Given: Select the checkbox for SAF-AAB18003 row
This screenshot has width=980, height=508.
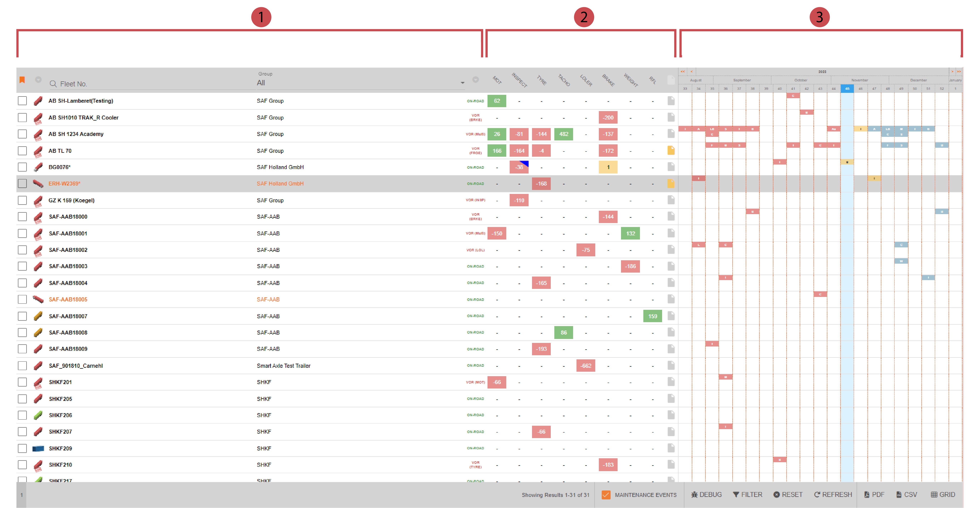Looking at the screenshot, I should tap(23, 266).
